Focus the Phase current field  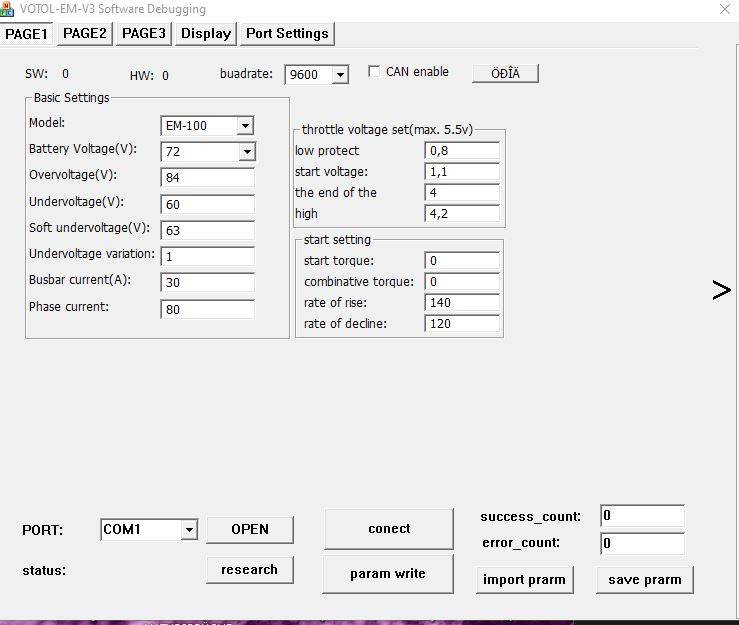coord(207,309)
